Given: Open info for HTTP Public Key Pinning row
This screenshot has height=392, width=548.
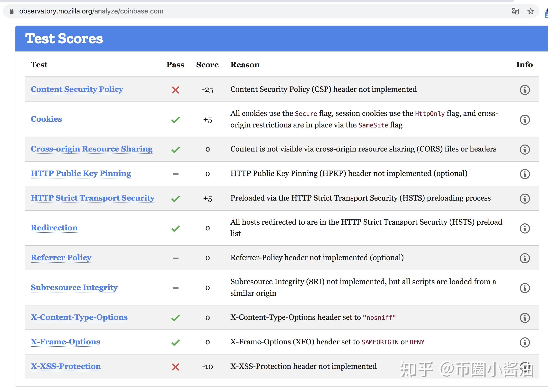Looking at the screenshot, I should tap(525, 174).
